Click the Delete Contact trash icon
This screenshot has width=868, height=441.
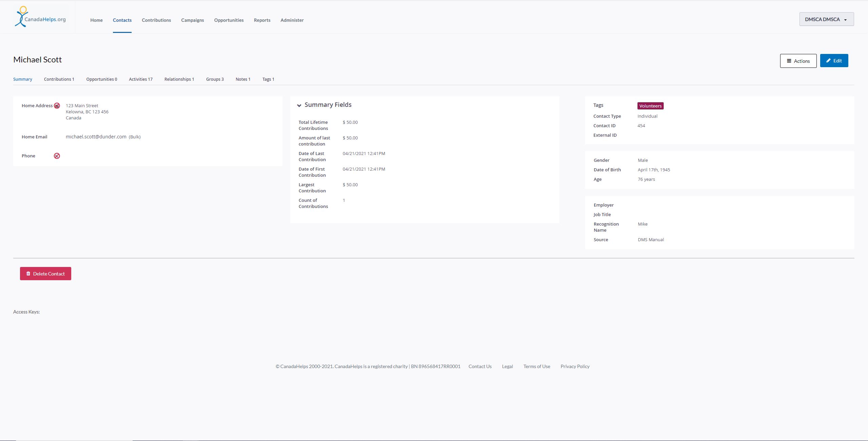point(28,273)
